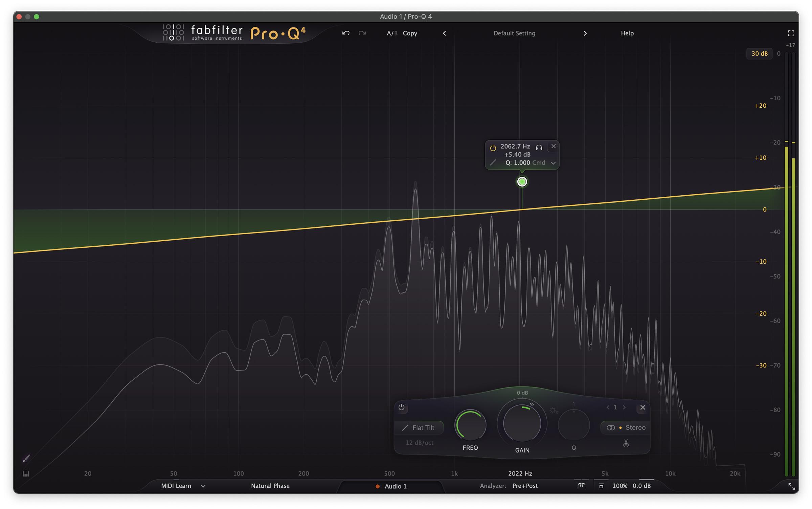The width and height of the screenshot is (812, 509).
Task: Open the Natural Phase processing mode menu
Action: 270,486
